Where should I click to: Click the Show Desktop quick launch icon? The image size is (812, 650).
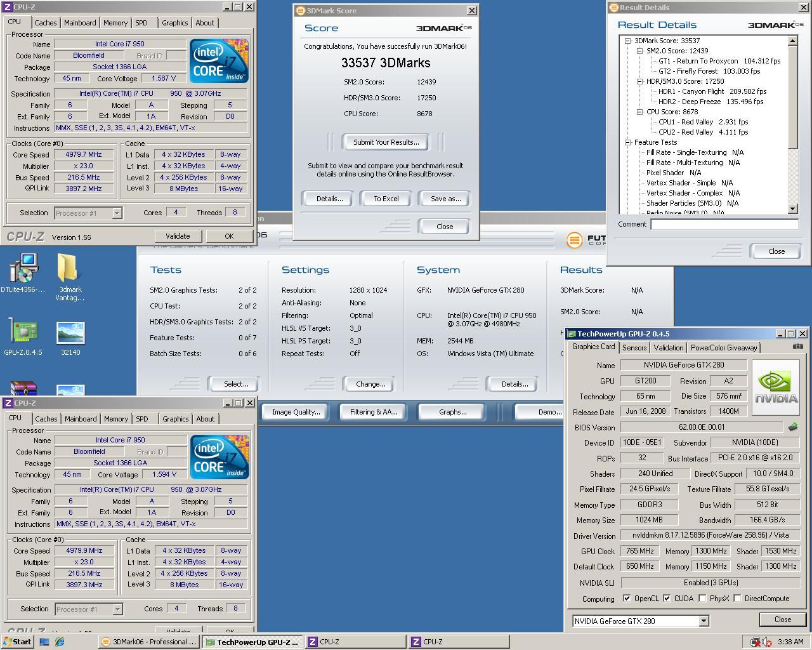44,642
